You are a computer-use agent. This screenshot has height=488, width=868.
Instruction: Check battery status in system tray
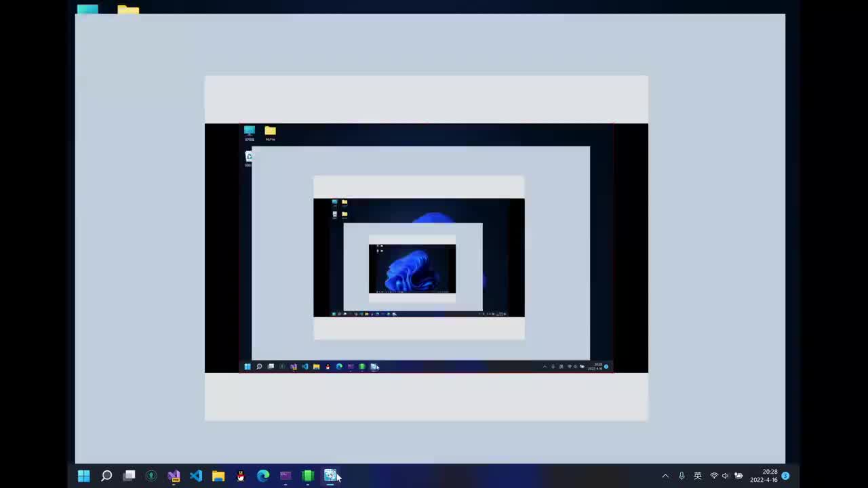738,476
